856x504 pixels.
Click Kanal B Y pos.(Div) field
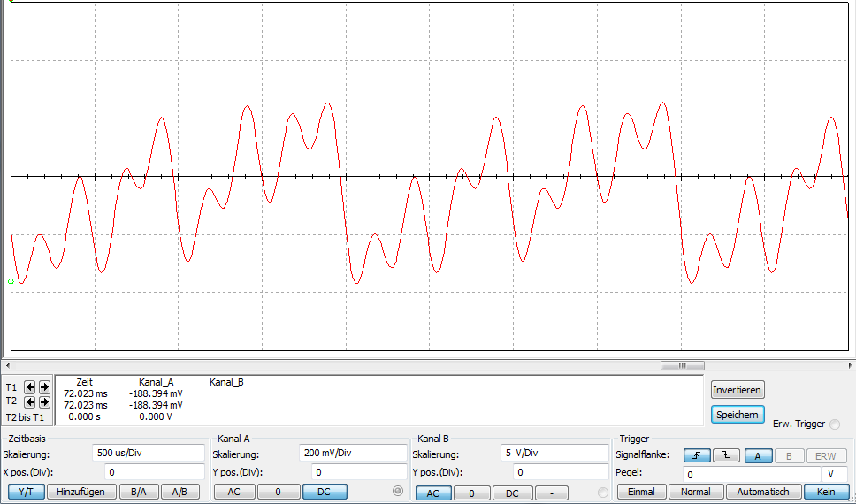[x=562, y=472]
